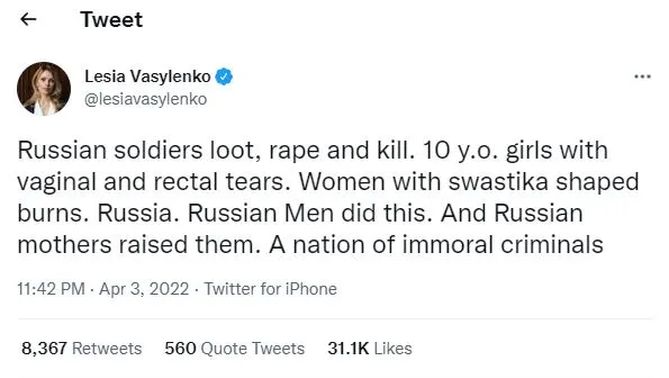This screenshot has width=669, height=378.
Task: Click the Tweet header title
Action: (x=111, y=20)
